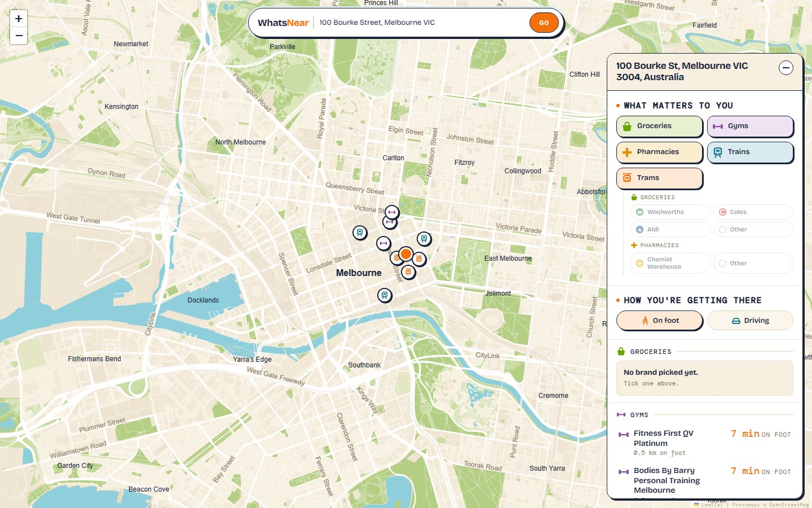This screenshot has height=508, width=812.
Task: Click the Carlton label on the map
Action: (x=393, y=158)
